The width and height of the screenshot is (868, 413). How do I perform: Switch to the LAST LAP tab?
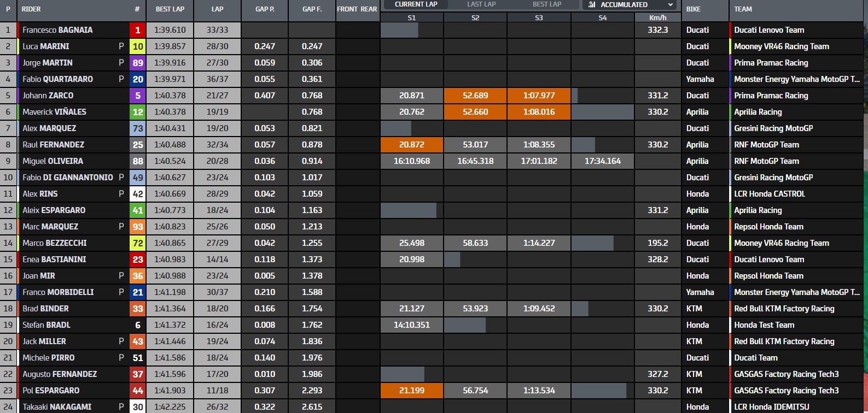481,4
